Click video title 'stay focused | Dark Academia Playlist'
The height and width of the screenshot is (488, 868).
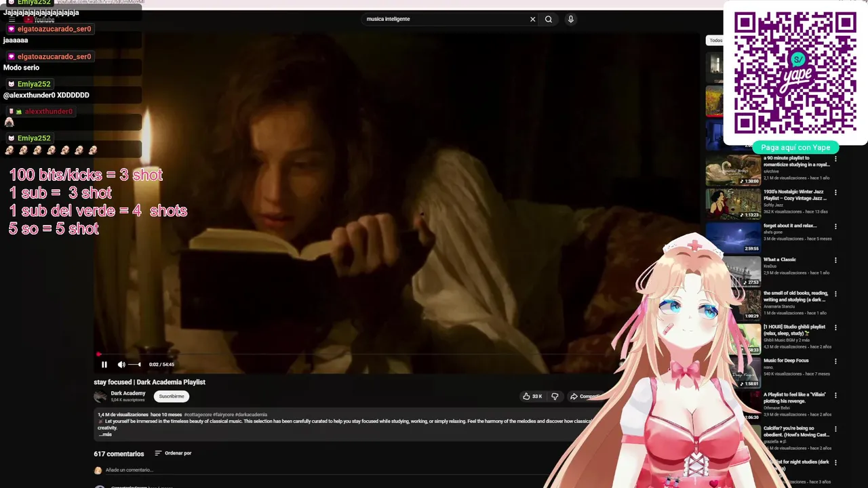(149, 382)
